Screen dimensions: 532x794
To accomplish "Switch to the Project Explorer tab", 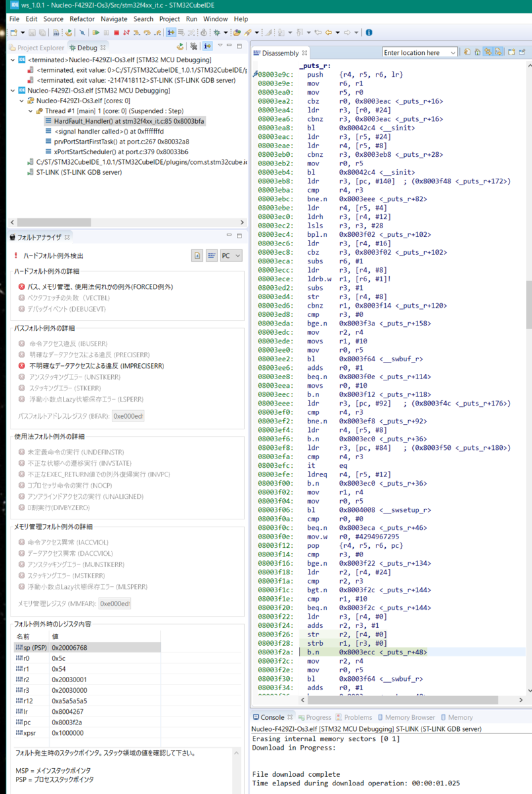I will click(36, 48).
